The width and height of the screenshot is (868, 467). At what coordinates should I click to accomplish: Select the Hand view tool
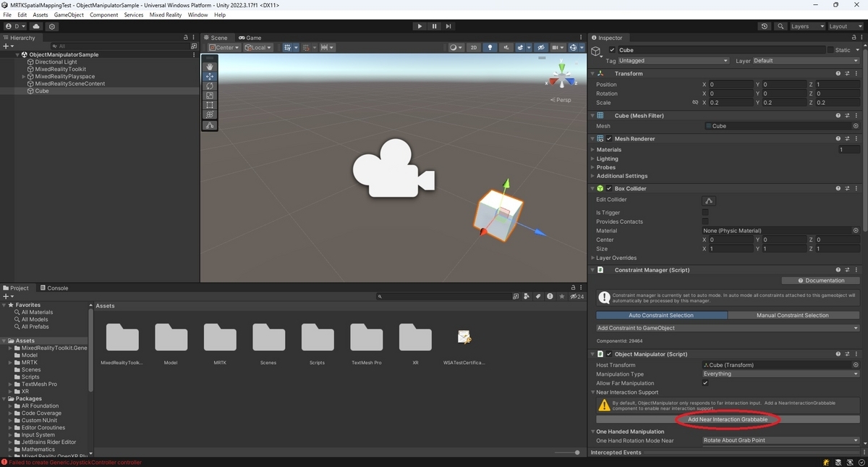pos(210,66)
